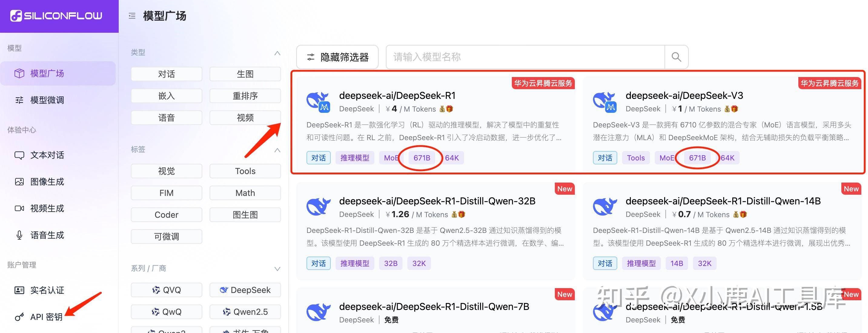Toggle the 重排序 type filter
The width and height of the screenshot is (868, 333).
pos(245,96)
